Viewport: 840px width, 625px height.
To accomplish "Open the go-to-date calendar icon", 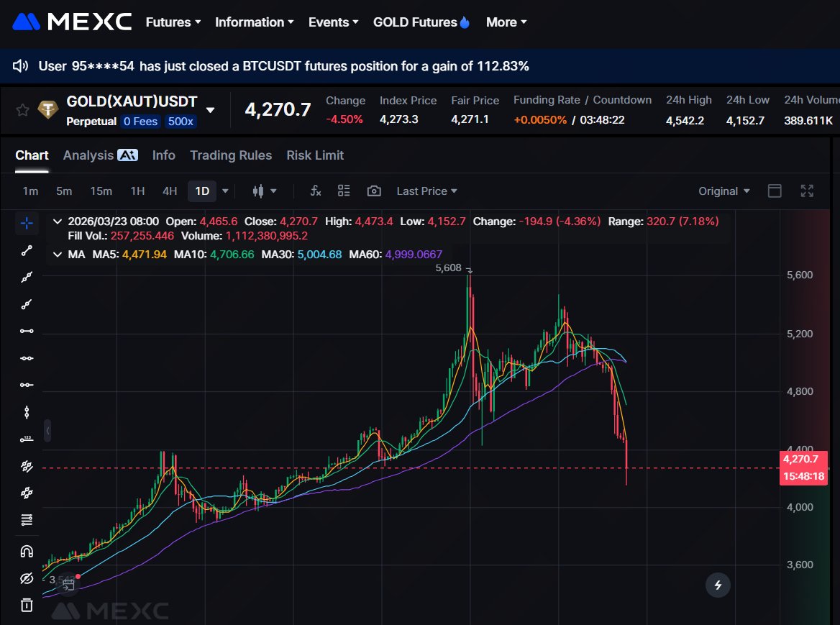I will pos(68,584).
